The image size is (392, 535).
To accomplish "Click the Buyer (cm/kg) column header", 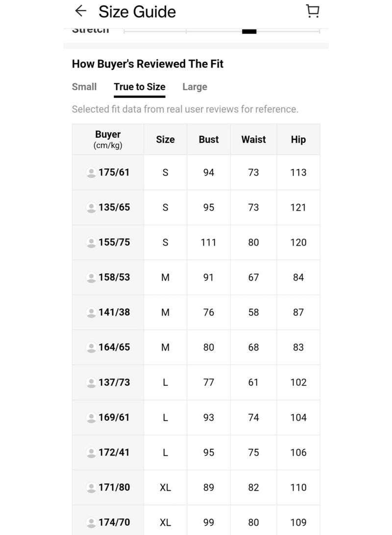I will click(108, 139).
